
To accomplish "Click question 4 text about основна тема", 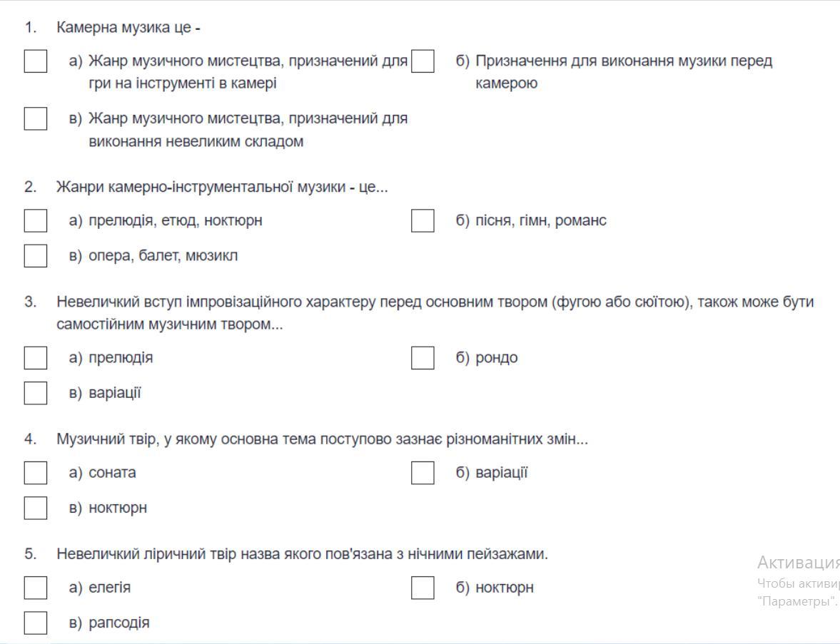I will click(x=322, y=440).
